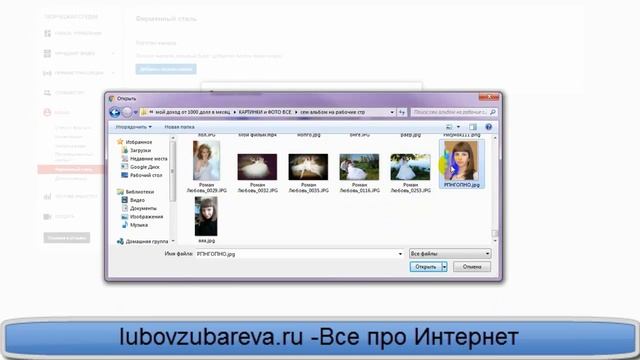640x360 pixels.
Task: Click the app icon in Открыть title bar
Action: point(111,98)
